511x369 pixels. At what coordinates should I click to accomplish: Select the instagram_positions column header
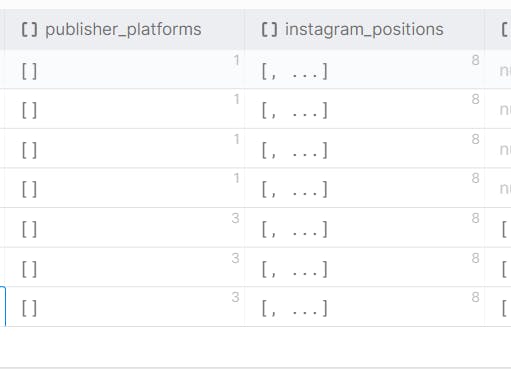click(364, 30)
